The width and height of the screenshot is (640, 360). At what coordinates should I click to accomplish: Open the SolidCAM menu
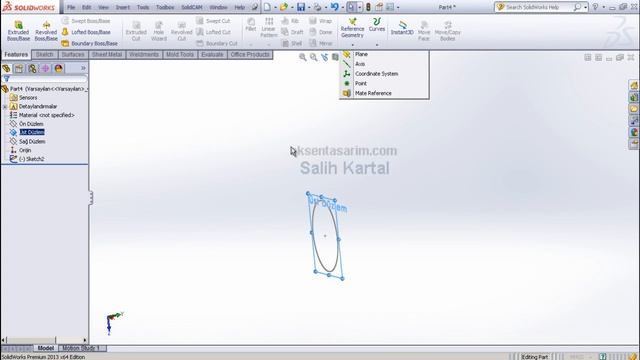pyautogui.click(x=192, y=7)
